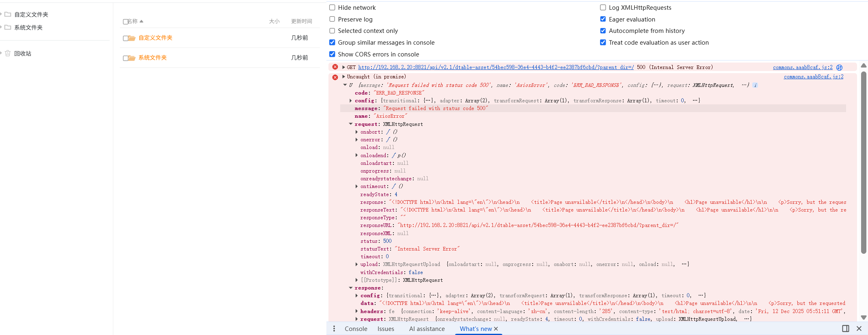Click the recycle bin icon beside 回收站
Image resolution: width=868 pixels, height=335 pixels.
tap(7, 53)
